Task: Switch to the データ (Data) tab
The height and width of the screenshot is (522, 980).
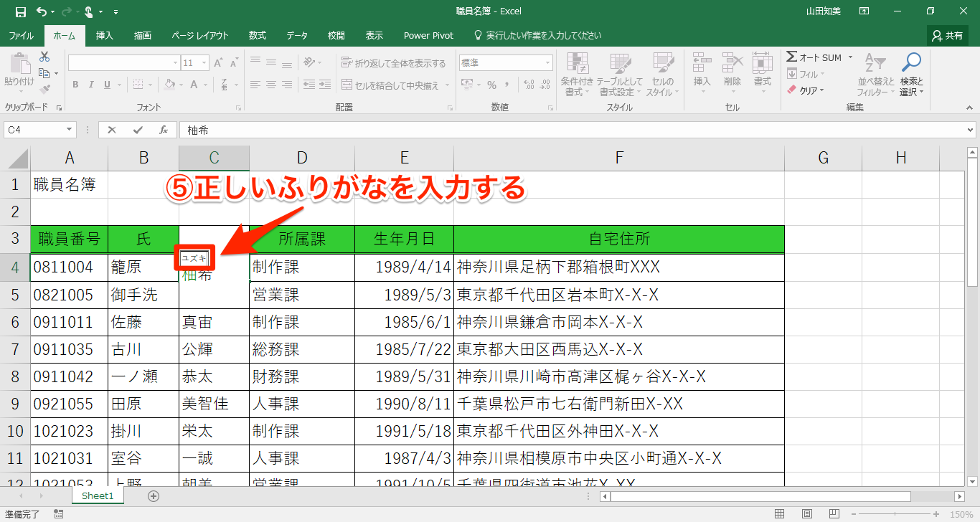Action: (x=297, y=35)
